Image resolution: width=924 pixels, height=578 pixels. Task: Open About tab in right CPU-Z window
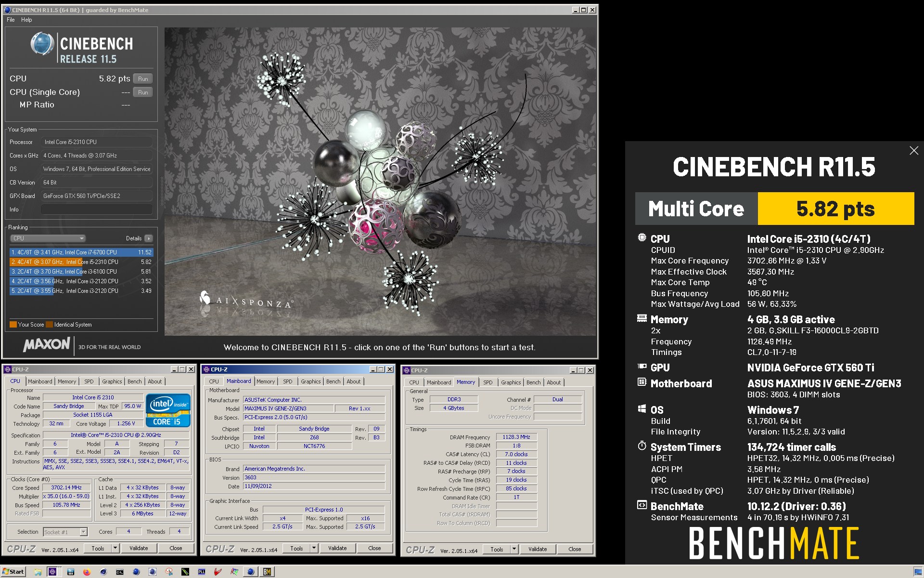[553, 382]
